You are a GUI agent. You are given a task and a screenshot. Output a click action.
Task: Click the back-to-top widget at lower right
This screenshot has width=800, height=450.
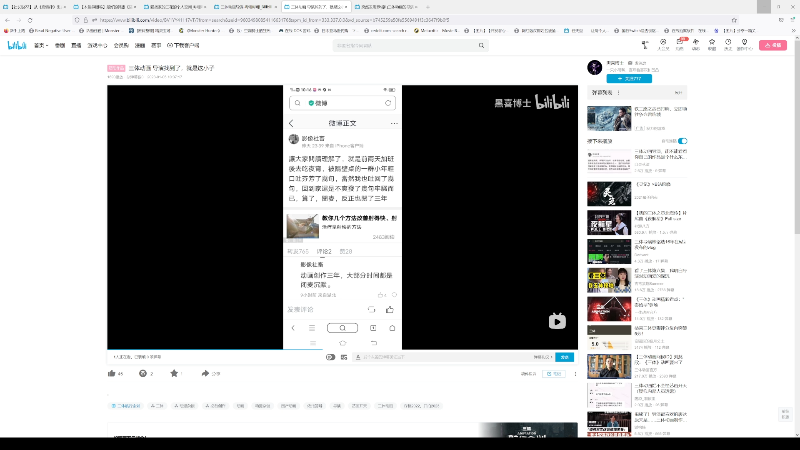tap(785, 414)
